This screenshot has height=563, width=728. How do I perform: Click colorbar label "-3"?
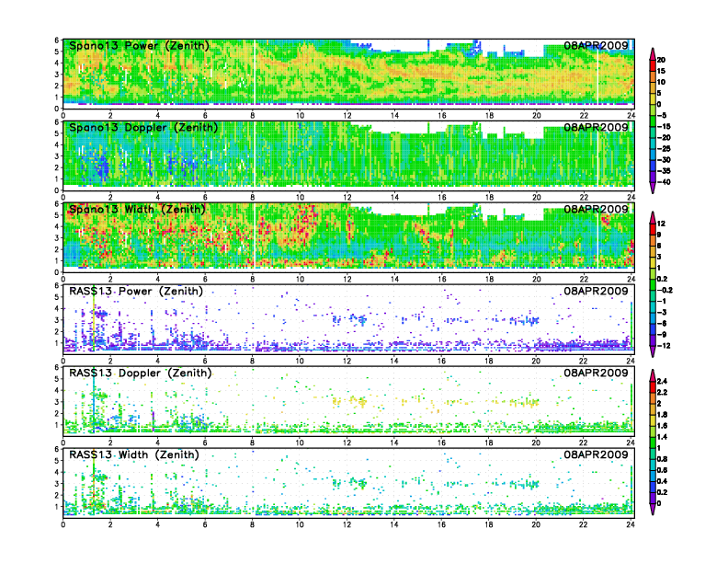662,313
